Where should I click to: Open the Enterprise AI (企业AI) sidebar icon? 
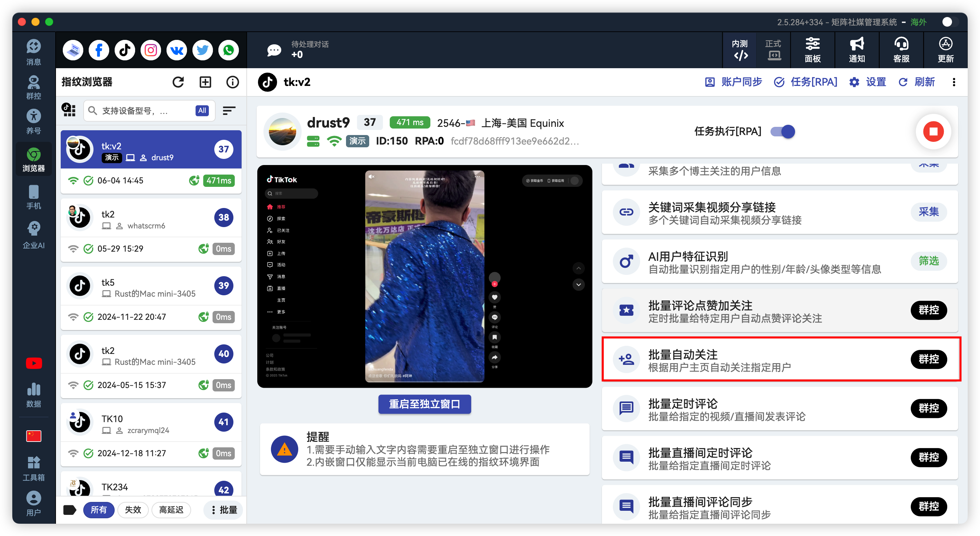33,235
